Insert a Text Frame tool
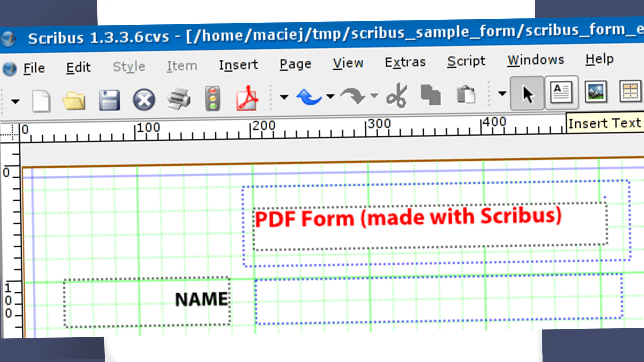 pyautogui.click(x=561, y=93)
